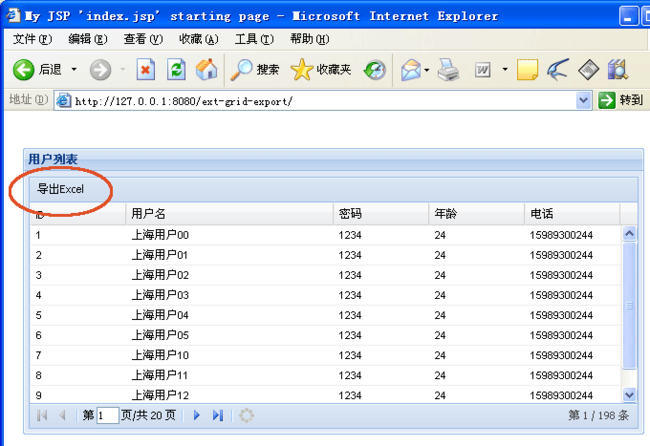This screenshot has height=446, width=650.
Task: Click the page number input field
Action: 107,415
